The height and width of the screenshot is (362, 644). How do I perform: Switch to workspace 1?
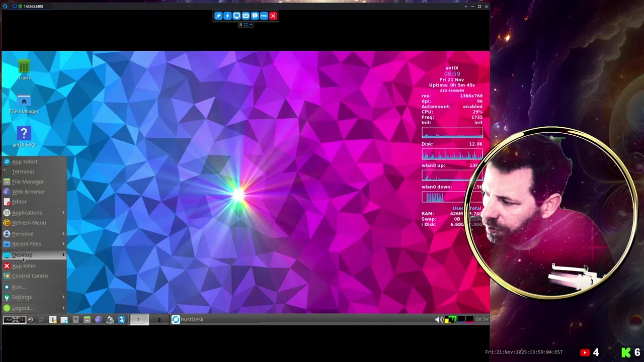[x=138, y=319]
